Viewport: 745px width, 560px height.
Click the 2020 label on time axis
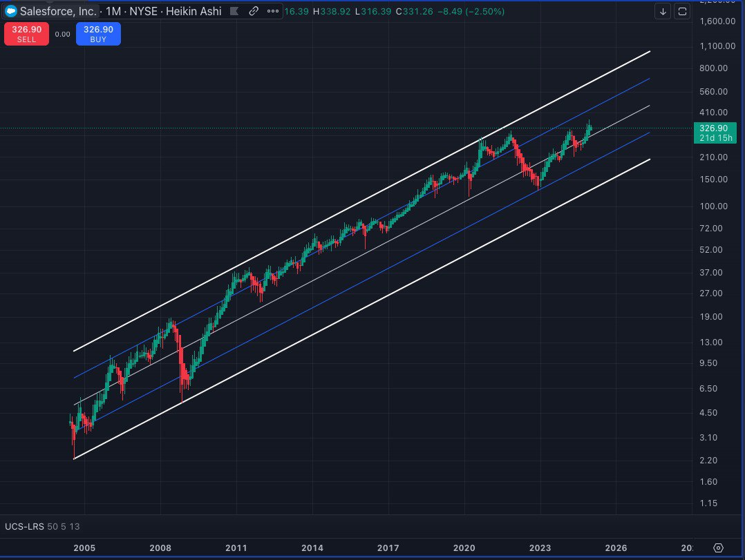pyautogui.click(x=464, y=548)
